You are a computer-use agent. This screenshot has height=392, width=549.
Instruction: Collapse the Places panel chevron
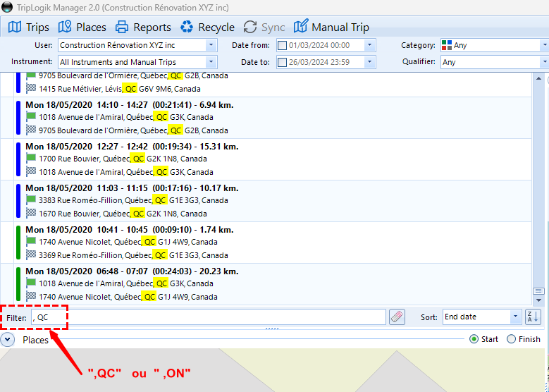(x=8, y=339)
